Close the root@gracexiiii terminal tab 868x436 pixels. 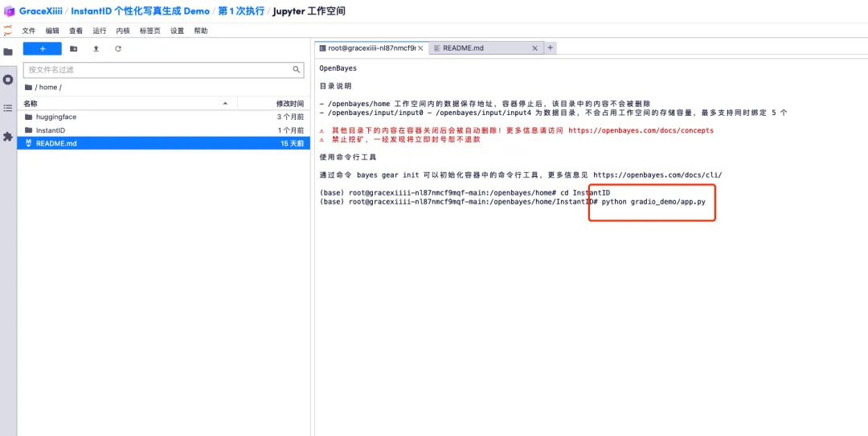[420, 48]
